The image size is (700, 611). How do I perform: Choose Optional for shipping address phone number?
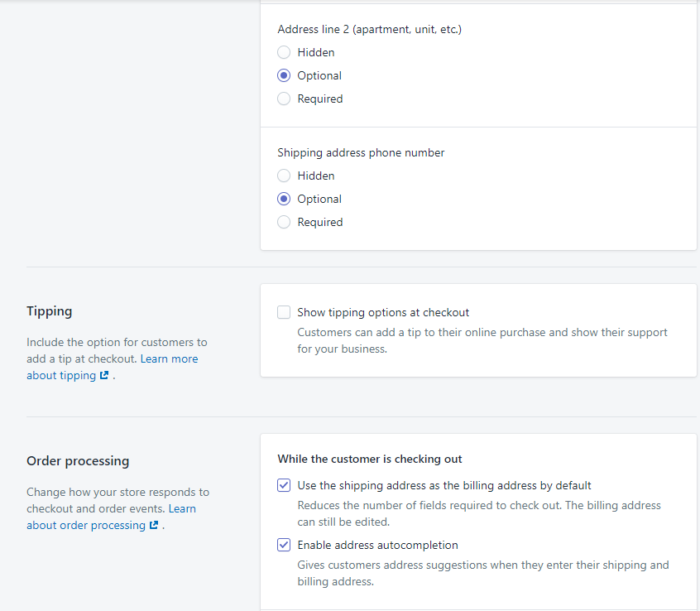pyautogui.click(x=284, y=199)
